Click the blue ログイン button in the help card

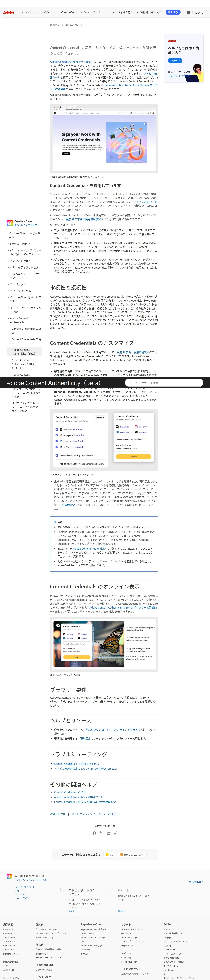click(175, 60)
